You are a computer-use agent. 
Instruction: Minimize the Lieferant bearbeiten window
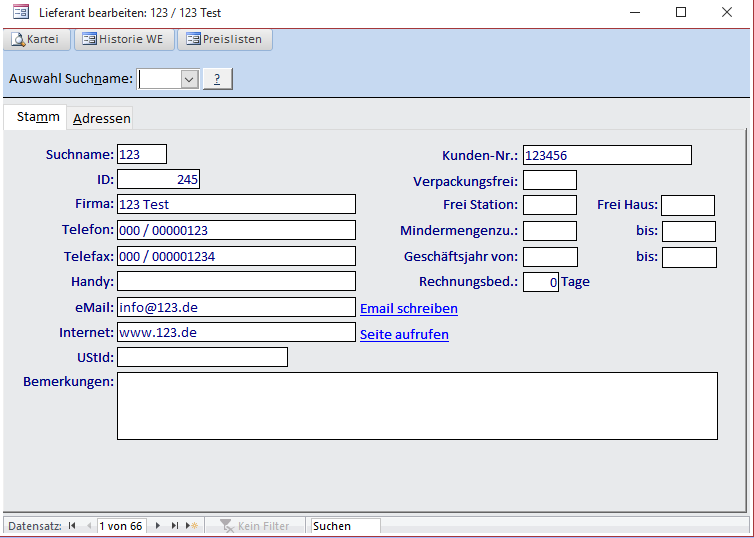(x=635, y=13)
